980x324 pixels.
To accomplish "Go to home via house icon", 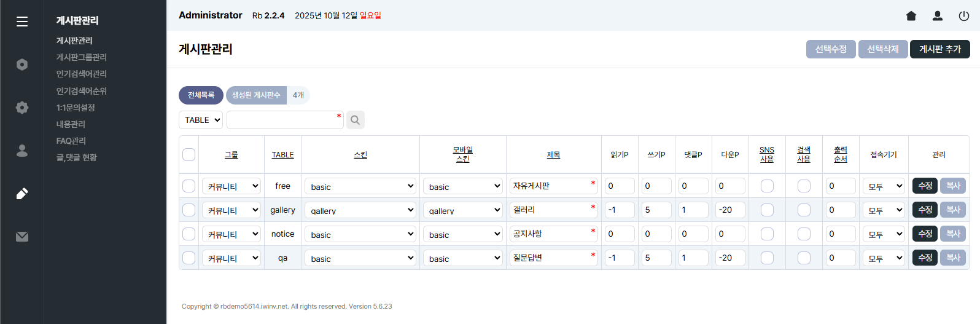I will click(911, 16).
